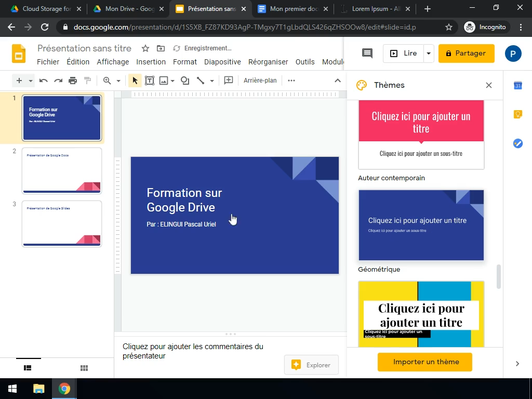Open the Insertion menu
532x399 pixels.
pos(151,62)
